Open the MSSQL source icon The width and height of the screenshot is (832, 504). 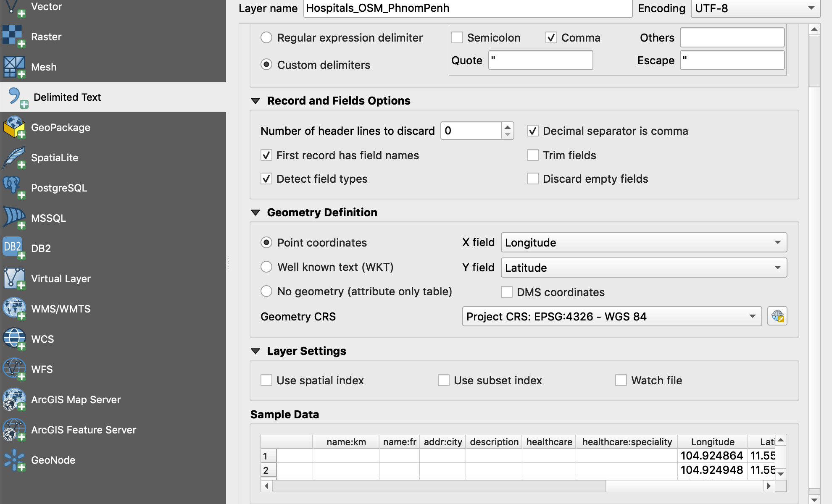tap(14, 218)
